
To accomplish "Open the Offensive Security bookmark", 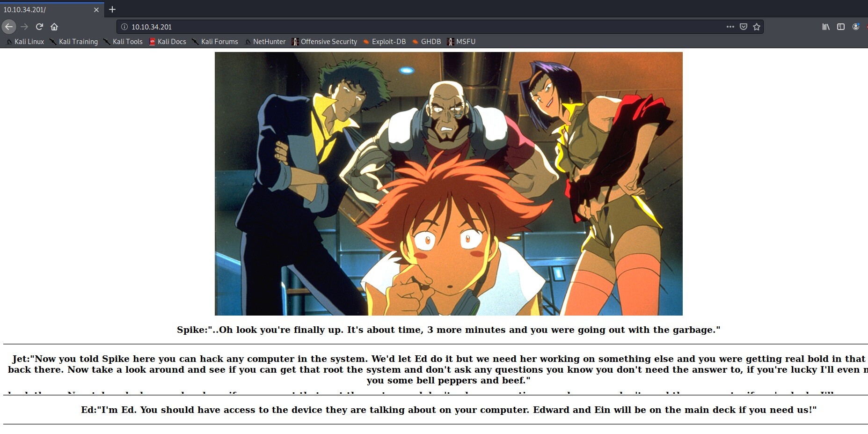I will click(x=324, y=42).
